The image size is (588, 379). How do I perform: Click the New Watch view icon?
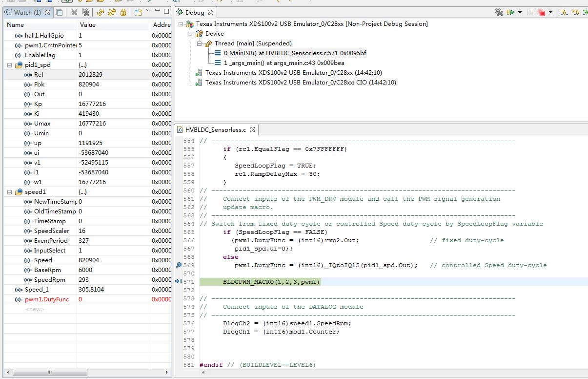coord(138,12)
